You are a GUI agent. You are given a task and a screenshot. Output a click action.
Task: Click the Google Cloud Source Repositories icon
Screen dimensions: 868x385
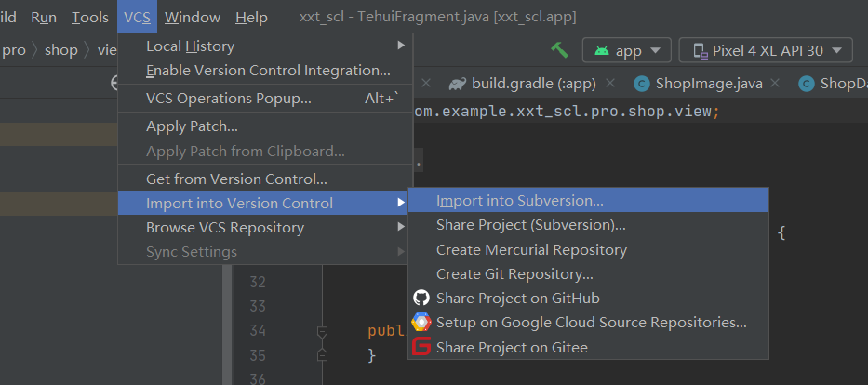(421, 323)
